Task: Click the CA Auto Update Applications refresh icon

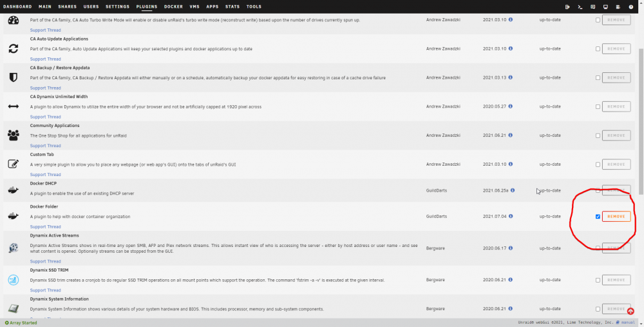Action: pyautogui.click(x=13, y=48)
